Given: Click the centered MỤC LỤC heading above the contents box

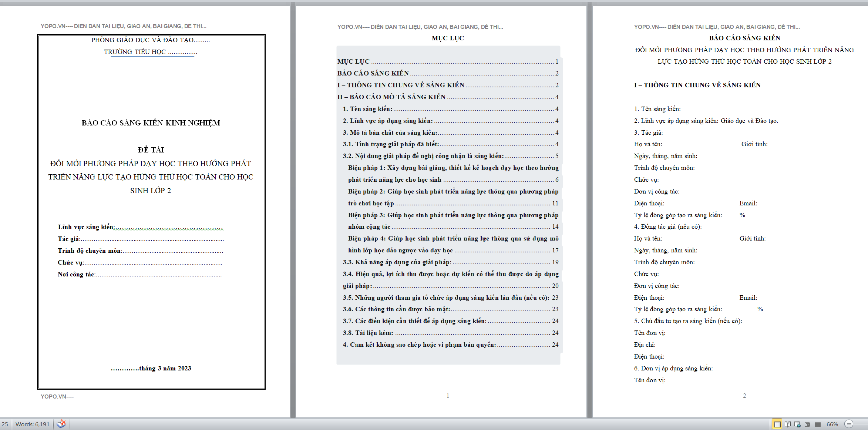Looking at the screenshot, I should [x=448, y=38].
